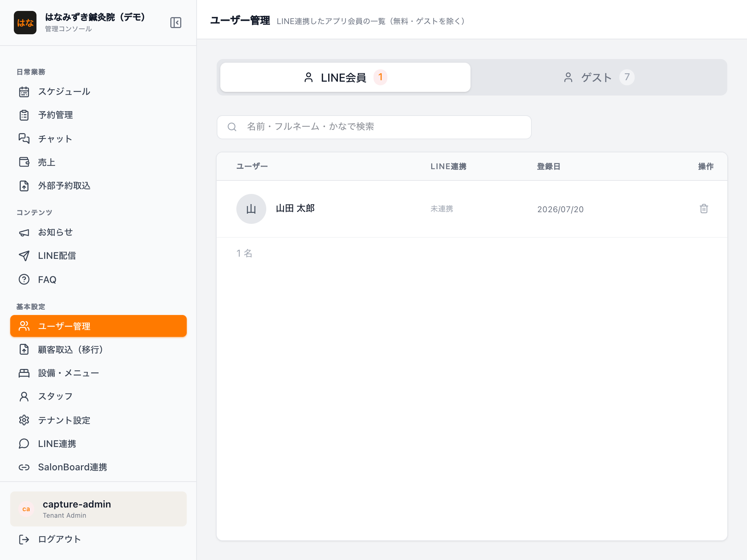Click ユーザー管理 page heading
The image size is (747, 560).
pyautogui.click(x=240, y=20)
